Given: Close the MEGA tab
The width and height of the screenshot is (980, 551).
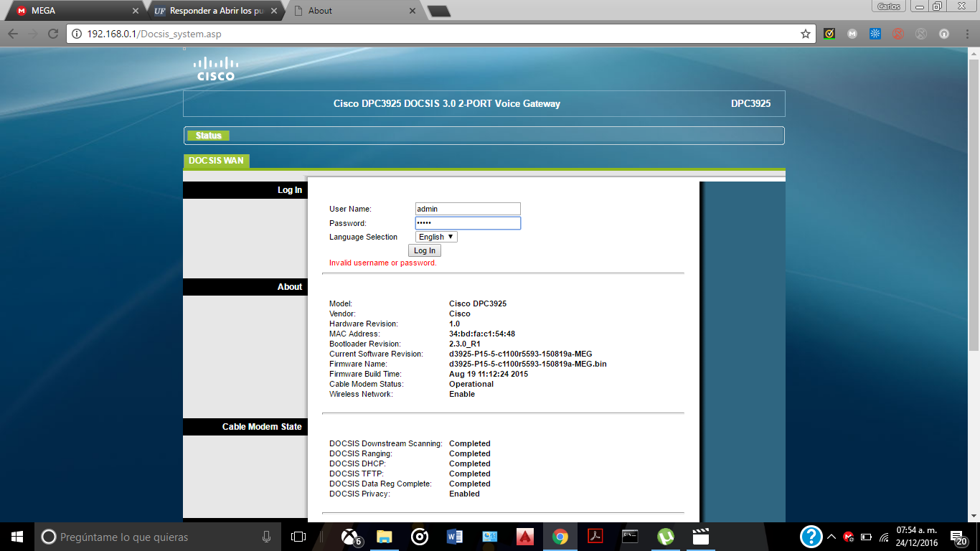Looking at the screenshot, I should pos(136,11).
